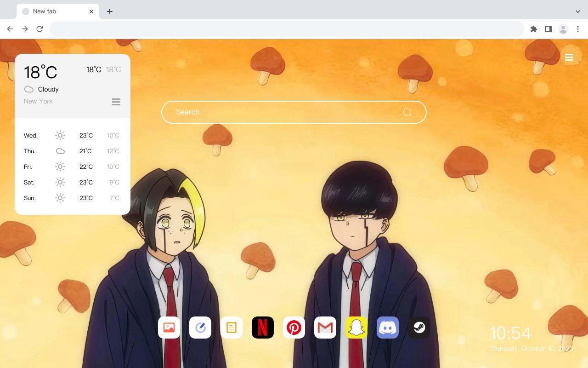Click Thursday's cloud weather icon
The height and width of the screenshot is (368, 588).
60,151
